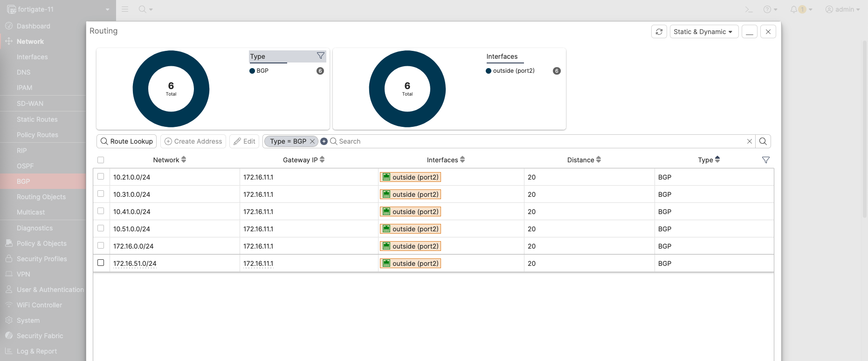Open the Static & Dynamic dropdown
Viewport: 868px width, 361px height.
coord(703,32)
